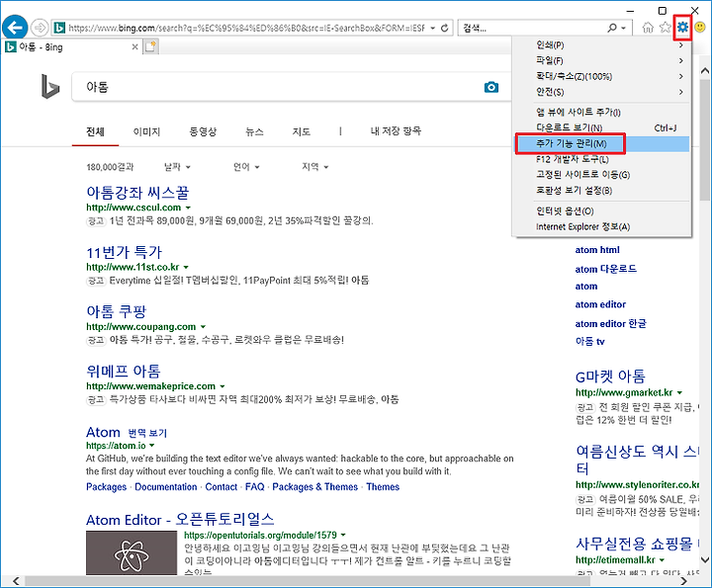The image size is (712, 588).
Task: Open the 위메프 아톰 result link
Action: click(x=124, y=372)
